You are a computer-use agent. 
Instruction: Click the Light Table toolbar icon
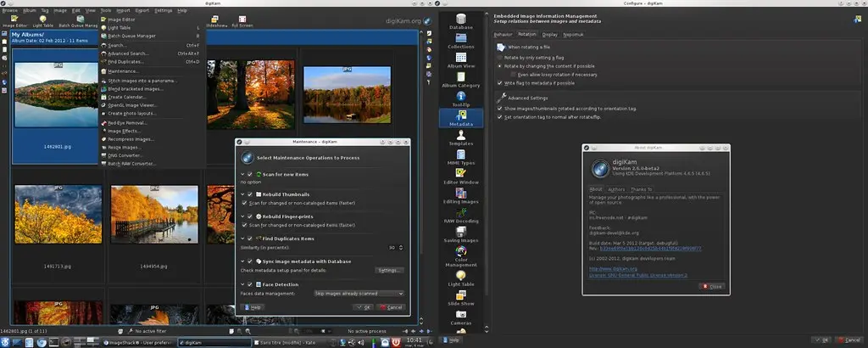[x=42, y=21]
